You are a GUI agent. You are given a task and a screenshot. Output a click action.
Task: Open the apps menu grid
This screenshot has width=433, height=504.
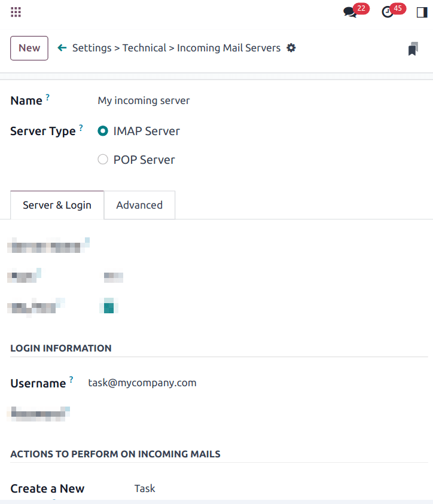click(x=16, y=11)
